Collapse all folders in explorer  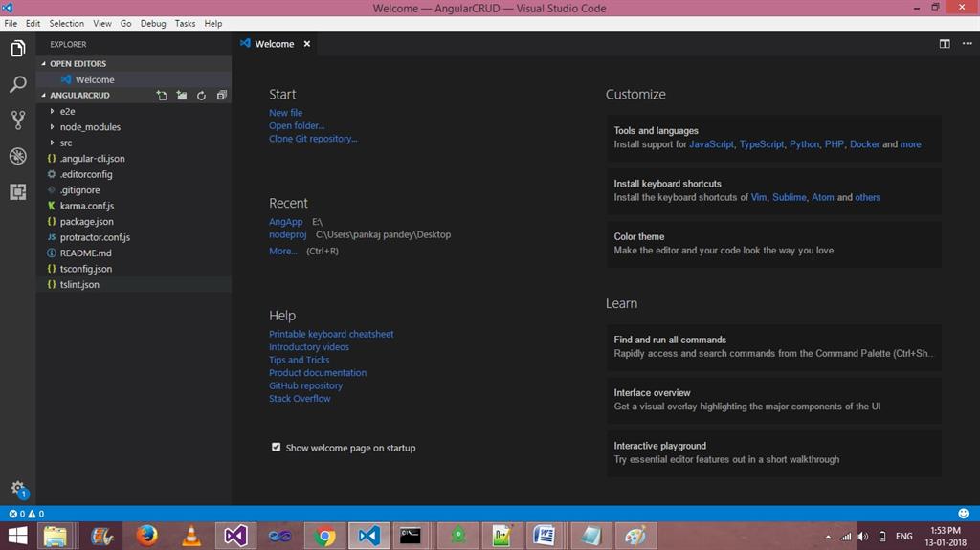(221, 96)
